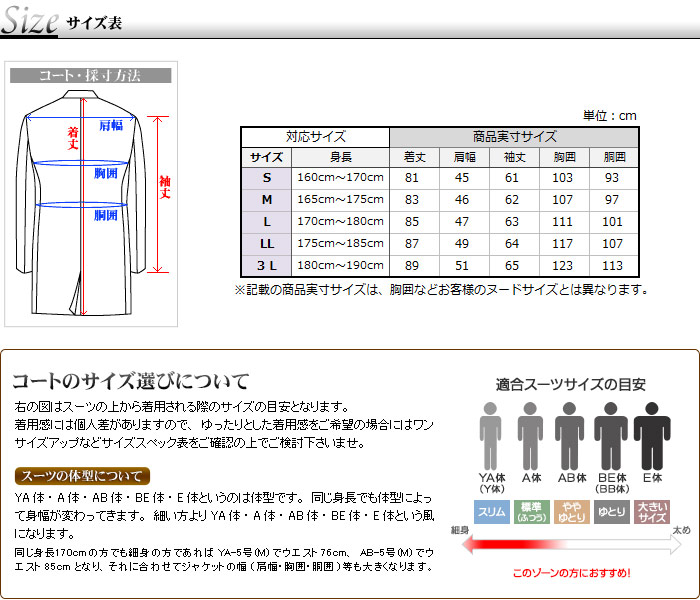The height and width of the screenshot is (600, 700).
Task: Click the E体 darkest body figure icon
Action: [x=652, y=436]
